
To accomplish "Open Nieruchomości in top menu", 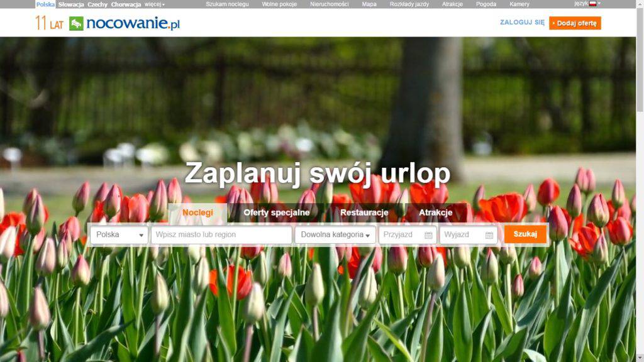I will 330,4.
